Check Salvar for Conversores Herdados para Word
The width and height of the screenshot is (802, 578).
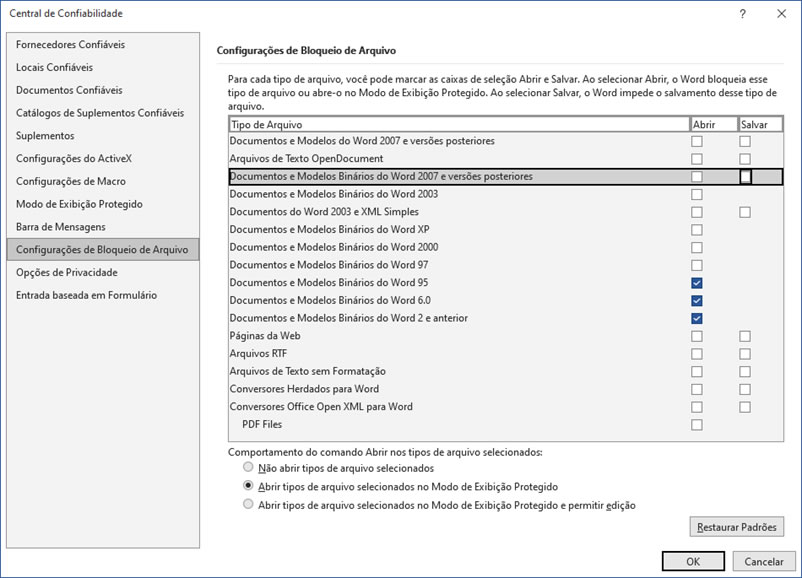745,389
